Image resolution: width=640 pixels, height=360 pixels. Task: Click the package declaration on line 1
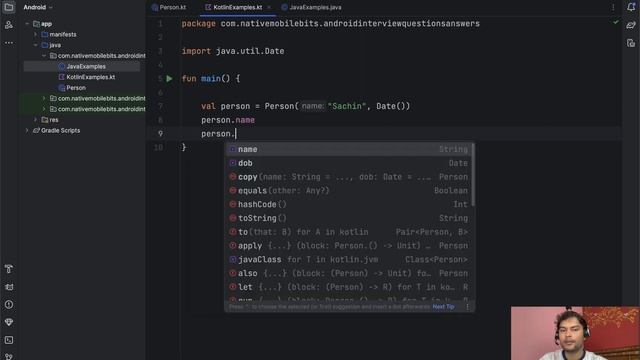[x=331, y=24]
